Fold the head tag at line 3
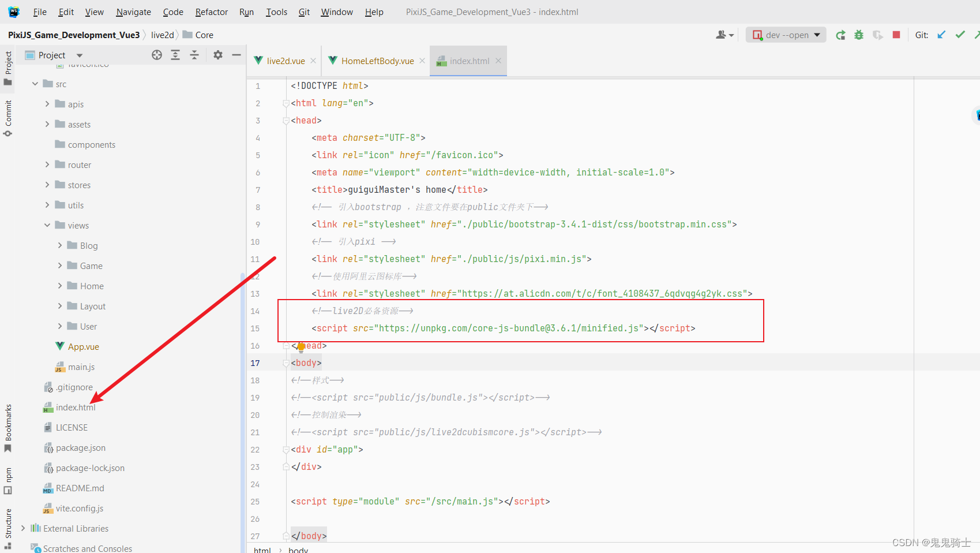The width and height of the screenshot is (980, 553). click(286, 121)
